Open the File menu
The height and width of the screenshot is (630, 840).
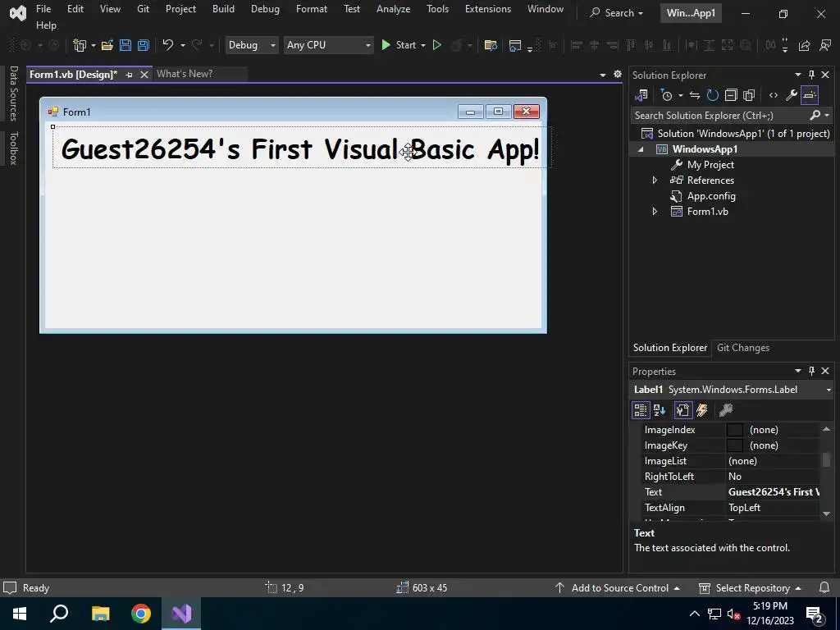(43, 9)
